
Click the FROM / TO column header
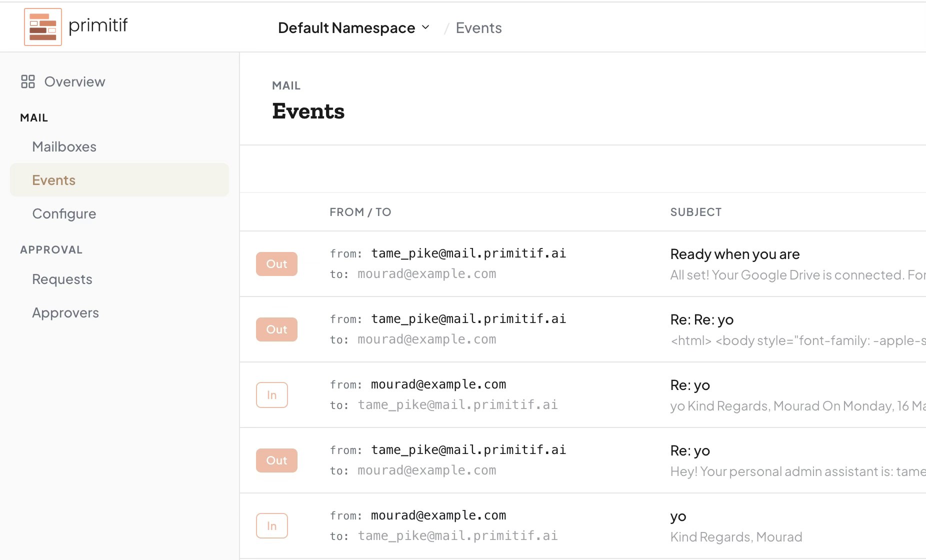360,212
